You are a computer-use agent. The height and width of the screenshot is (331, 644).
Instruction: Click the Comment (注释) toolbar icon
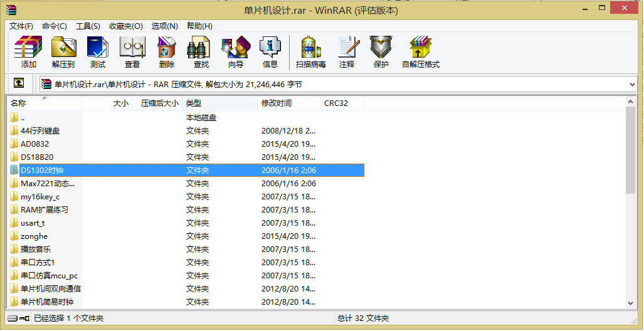(347, 52)
